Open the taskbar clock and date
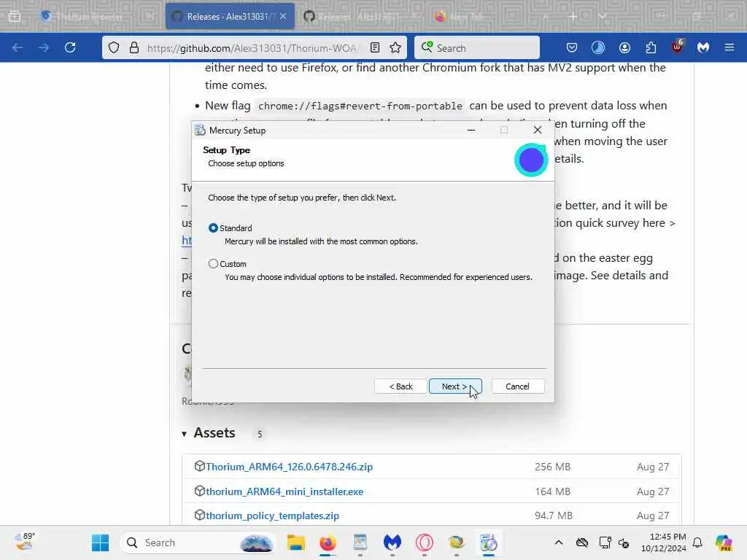Image resolution: width=747 pixels, height=560 pixels. click(663, 542)
